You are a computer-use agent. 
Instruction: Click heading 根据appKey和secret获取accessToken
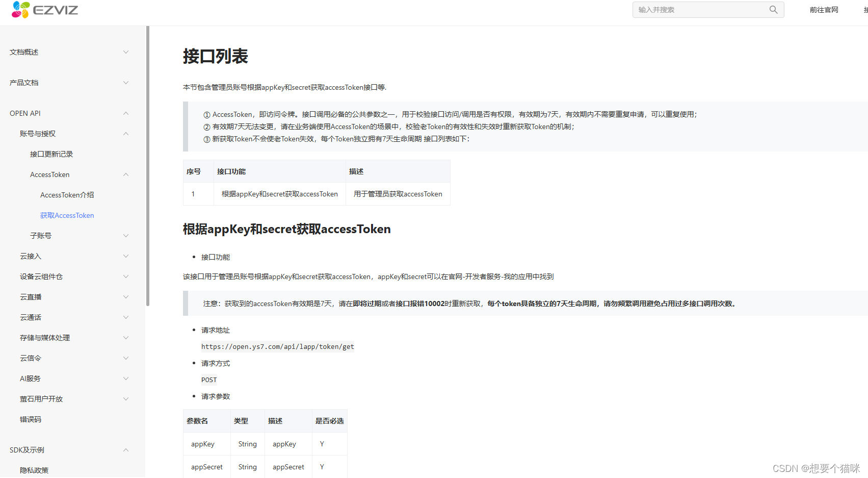pyautogui.click(x=287, y=229)
